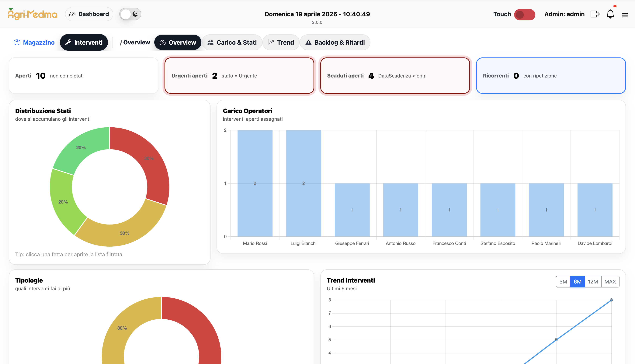Click the Tip about filtered list
The width and height of the screenshot is (635, 364).
click(x=69, y=255)
